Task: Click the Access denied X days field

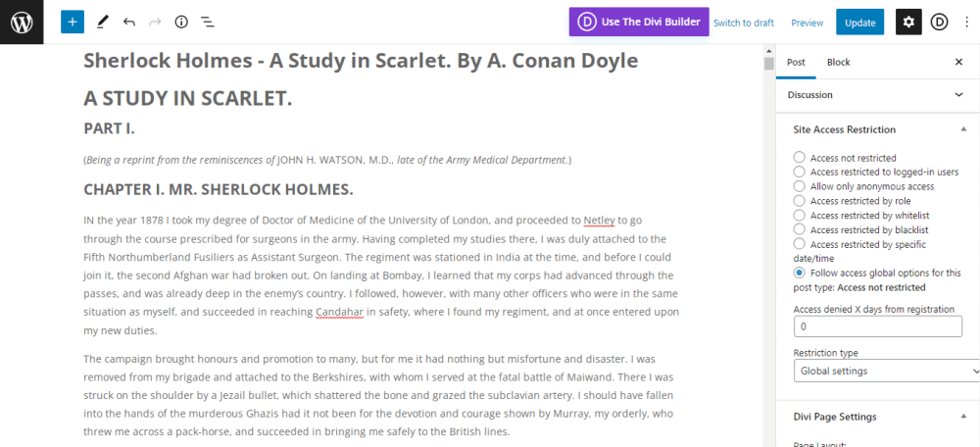Action: pos(877,326)
